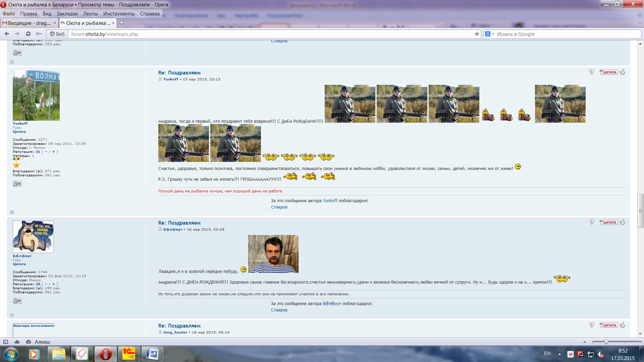The image size is (644, 362).
Task: Open the new tab plus button
Action: point(122,23)
